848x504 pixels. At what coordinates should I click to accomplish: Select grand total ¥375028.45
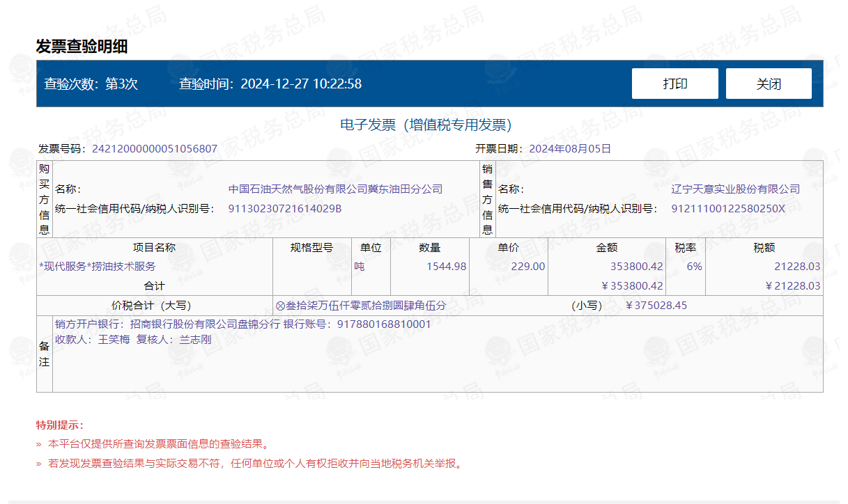click(656, 305)
